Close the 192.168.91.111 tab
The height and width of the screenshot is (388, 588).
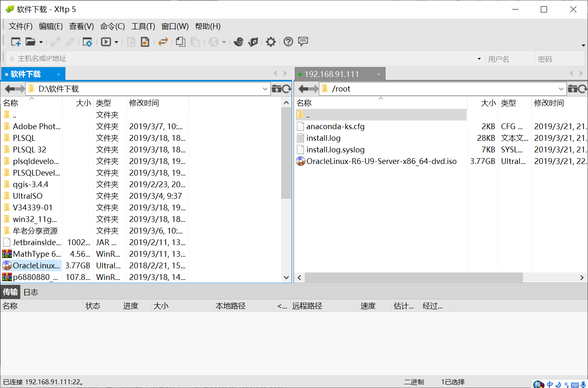(378, 75)
